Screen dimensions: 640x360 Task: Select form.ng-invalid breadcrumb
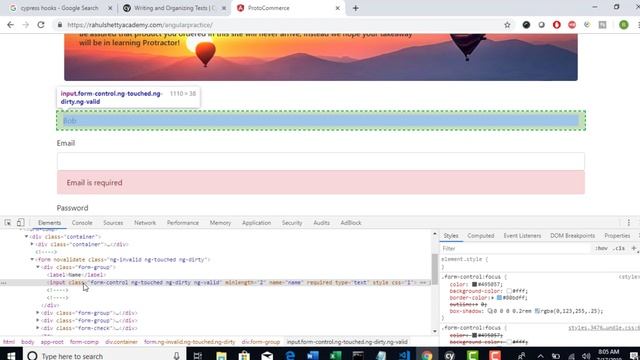tap(189, 342)
